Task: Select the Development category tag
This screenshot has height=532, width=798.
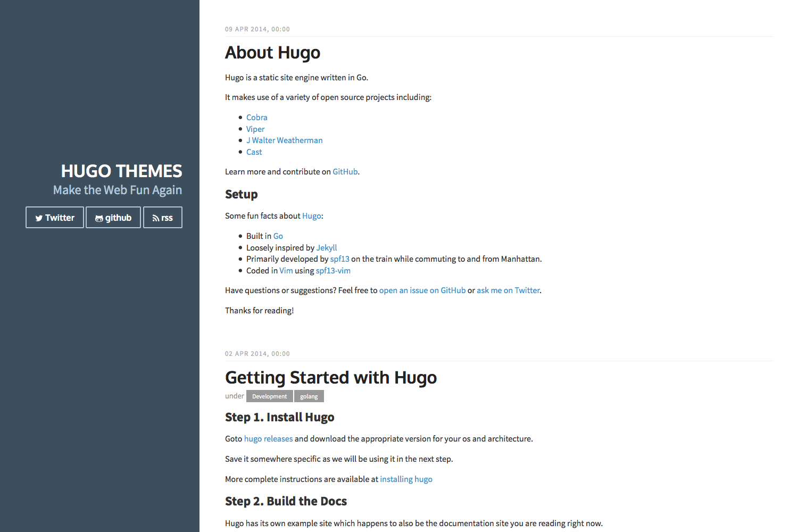Action: click(x=269, y=396)
